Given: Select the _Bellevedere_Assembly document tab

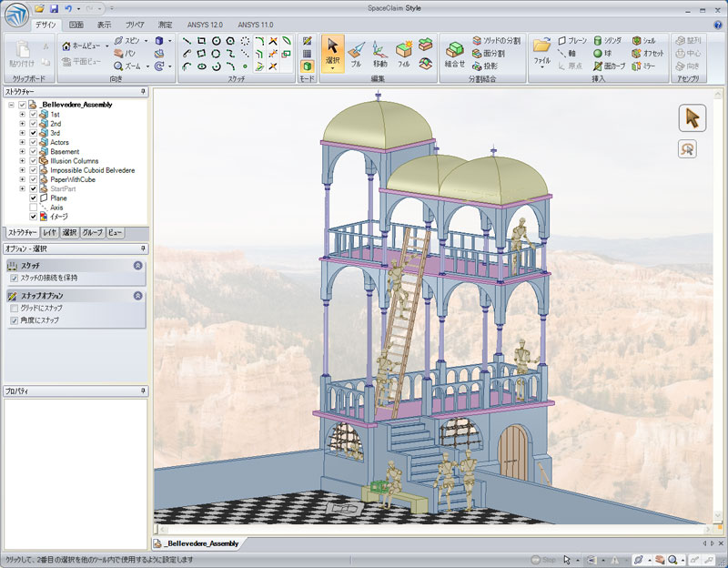Looking at the screenshot, I should coord(197,543).
